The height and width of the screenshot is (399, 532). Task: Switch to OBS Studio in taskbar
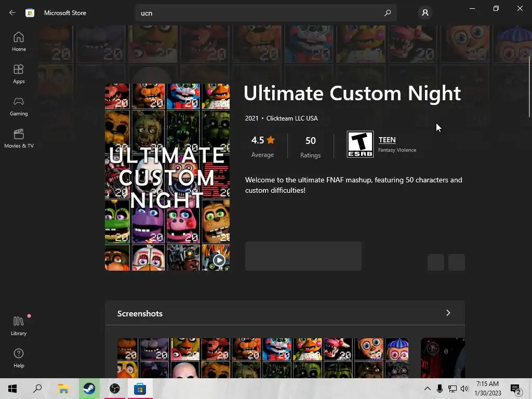pos(115,389)
